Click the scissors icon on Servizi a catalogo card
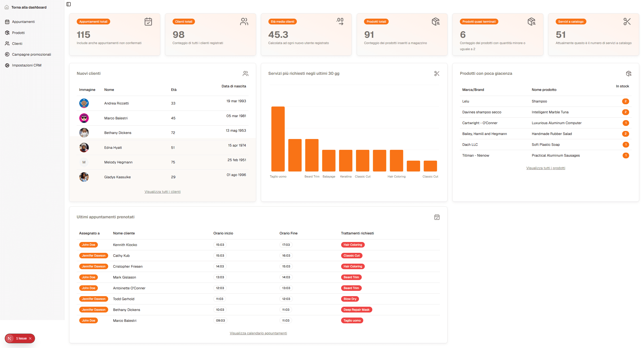The width and height of the screenshot is (644, 348). pos(627,21)
